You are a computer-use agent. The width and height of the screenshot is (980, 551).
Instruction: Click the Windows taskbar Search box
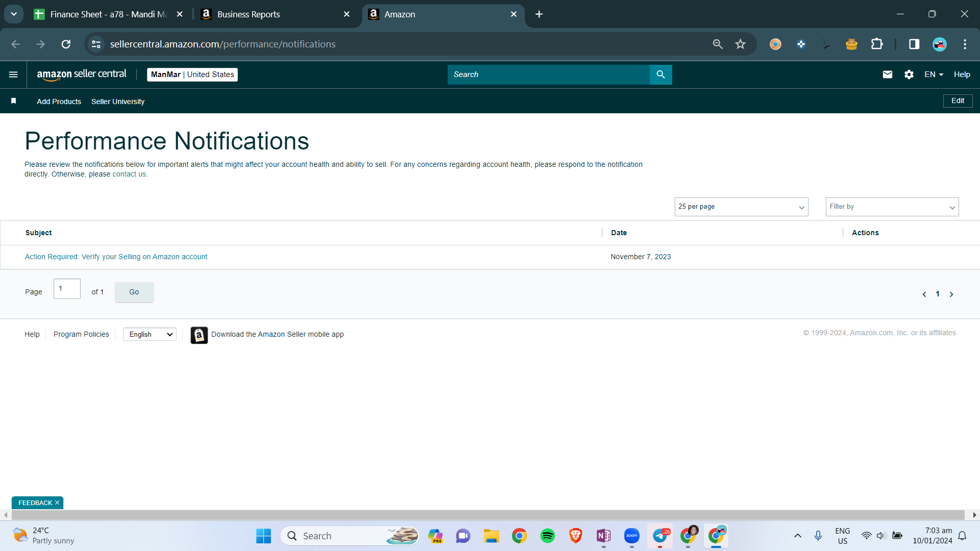click(x=349, y=536)
